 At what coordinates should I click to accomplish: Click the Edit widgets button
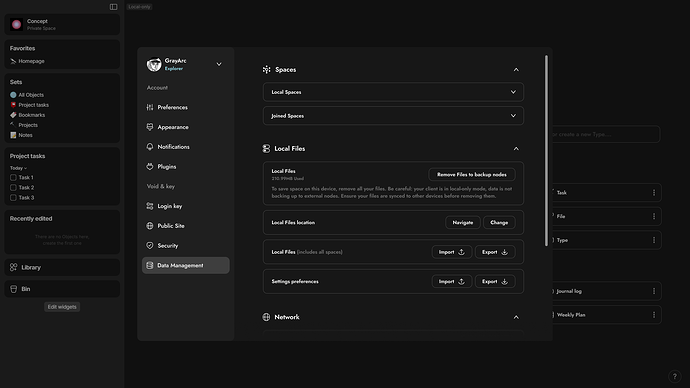(x=62, y=307)
